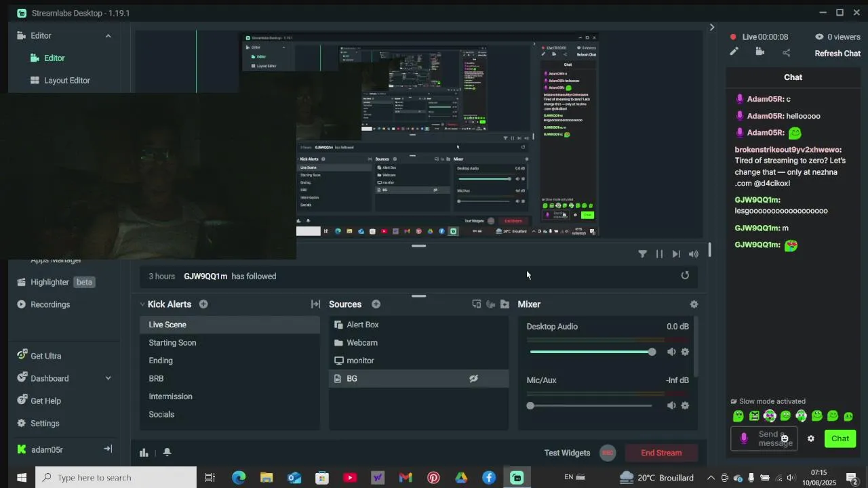The width and height of the screenshot is (868, 488).
Task: Toggle visibility of BG source
Action: [473, 378]
